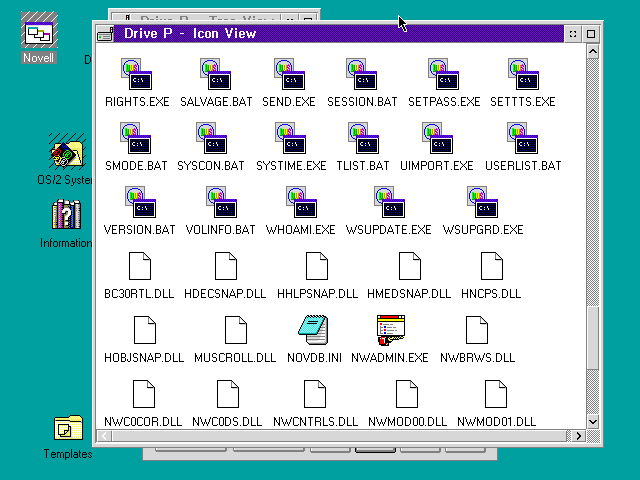Select the NOVDB.INI notepad icon
640x480 pixels.
coord(313,330)
